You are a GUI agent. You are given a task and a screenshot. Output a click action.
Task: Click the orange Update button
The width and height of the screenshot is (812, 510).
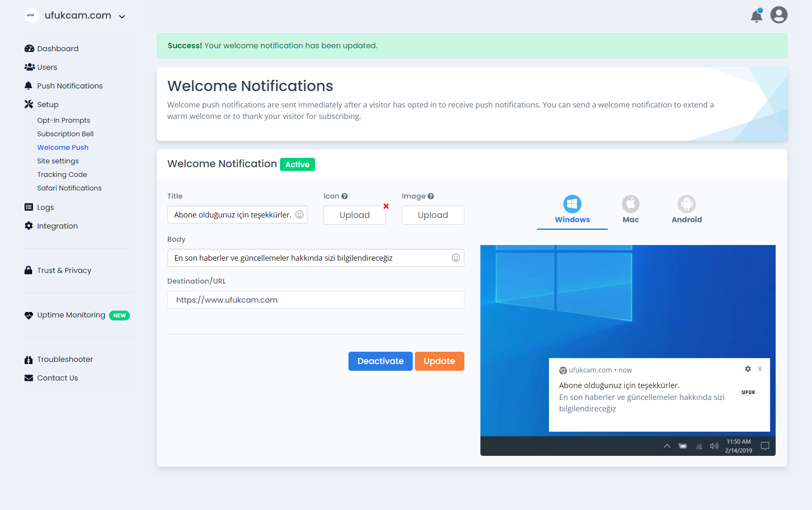click(x=439, y=361)
